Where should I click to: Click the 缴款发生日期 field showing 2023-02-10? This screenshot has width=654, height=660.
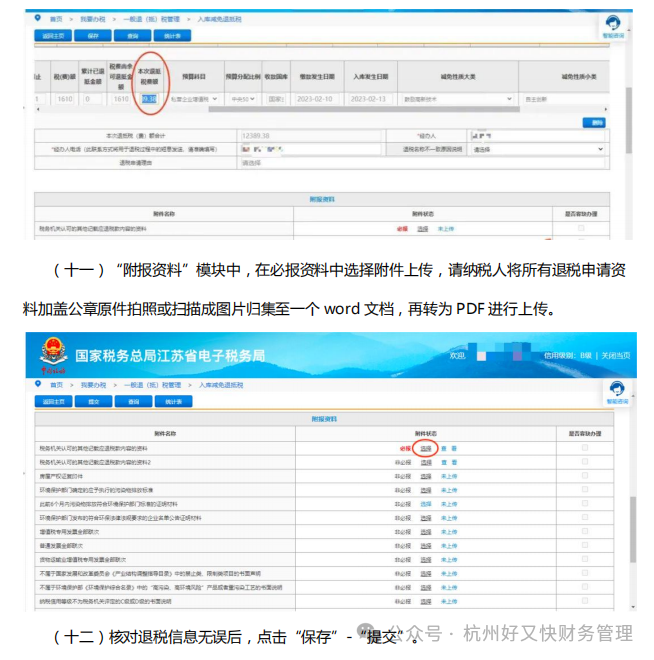click(315, 99)
